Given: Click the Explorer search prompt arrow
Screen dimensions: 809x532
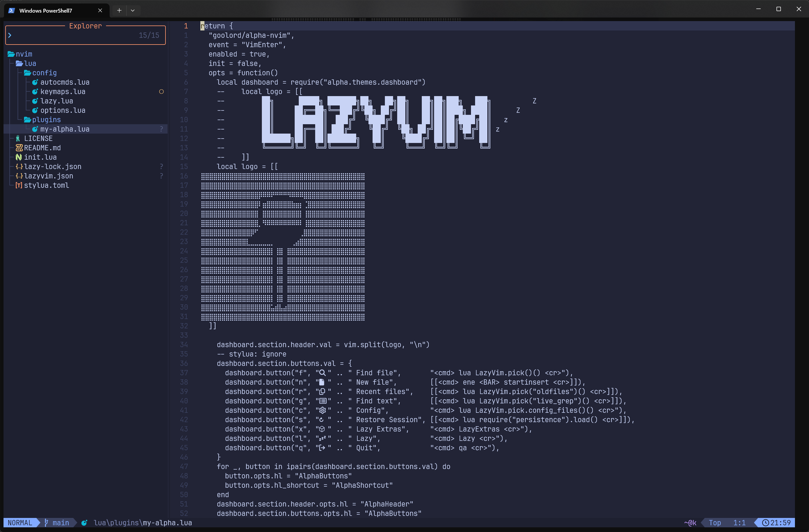Looking at the screenshot, I should [10, 35].
